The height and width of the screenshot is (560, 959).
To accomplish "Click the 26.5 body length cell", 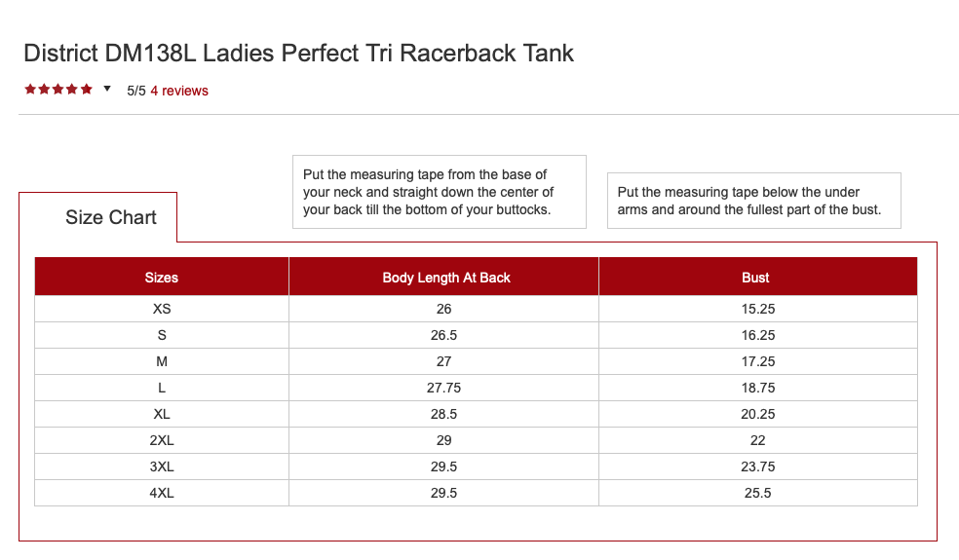I will 444,335.
